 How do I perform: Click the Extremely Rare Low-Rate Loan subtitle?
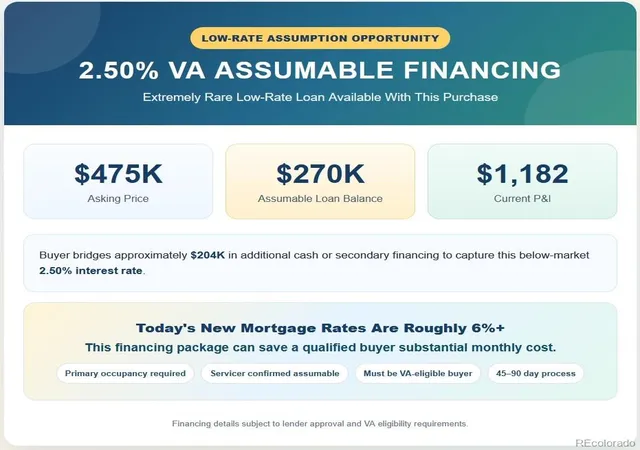tap(320, 97)
